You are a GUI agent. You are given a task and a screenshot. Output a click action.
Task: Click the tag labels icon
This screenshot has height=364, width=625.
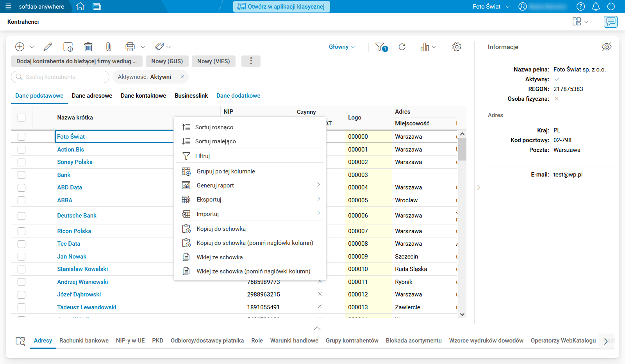(159, 47)
